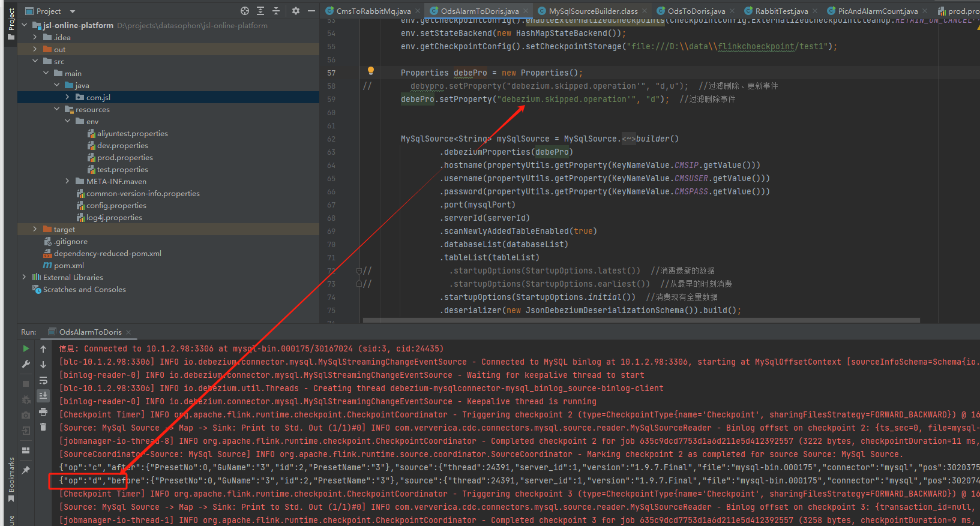Collapse the main folder
980x526 pixels.
pyautogui.click(x=46, y=73)
